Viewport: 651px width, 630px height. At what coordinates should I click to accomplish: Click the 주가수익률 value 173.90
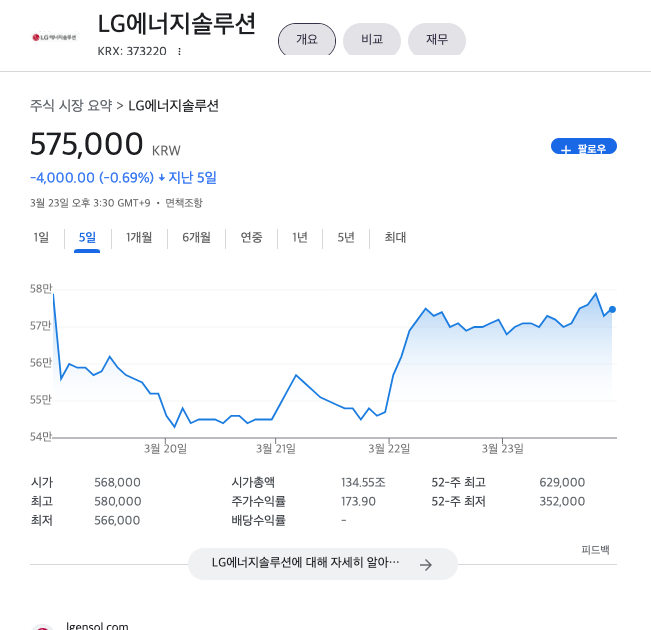tap(358, 501)
